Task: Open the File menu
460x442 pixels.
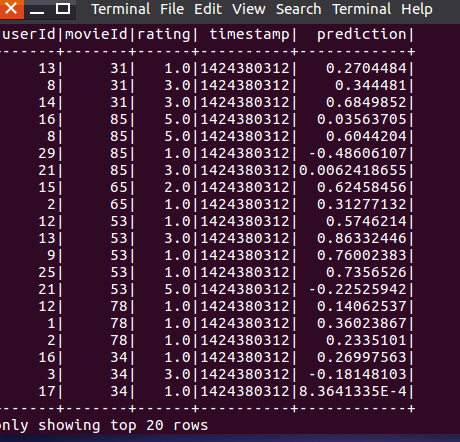Action: coord(172,9)
